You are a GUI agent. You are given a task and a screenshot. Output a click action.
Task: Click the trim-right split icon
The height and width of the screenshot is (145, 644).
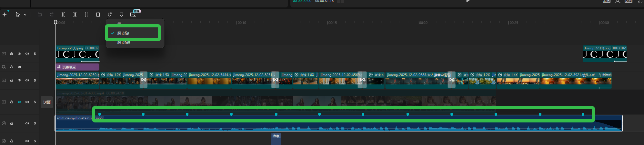86,15
